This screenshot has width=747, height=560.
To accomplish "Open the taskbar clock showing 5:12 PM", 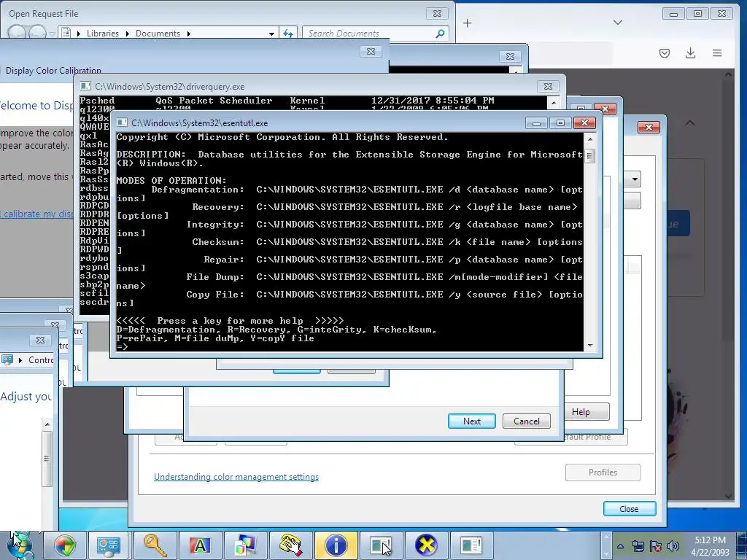I will click(x=710, y=546).
